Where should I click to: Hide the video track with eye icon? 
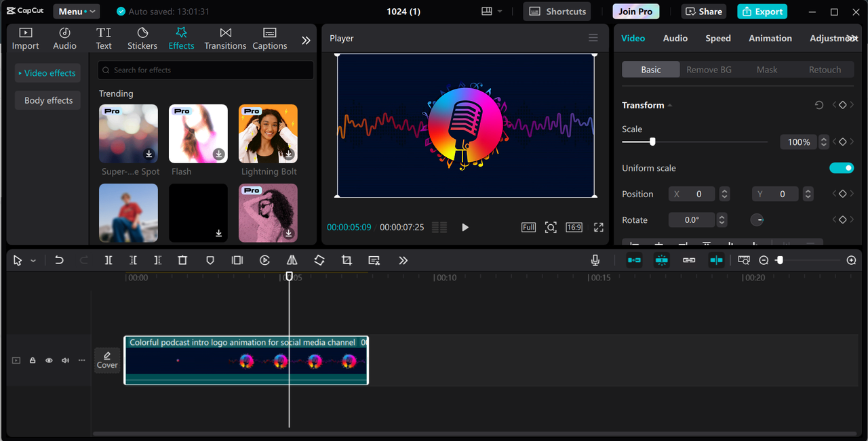click(x=49, y=360)
